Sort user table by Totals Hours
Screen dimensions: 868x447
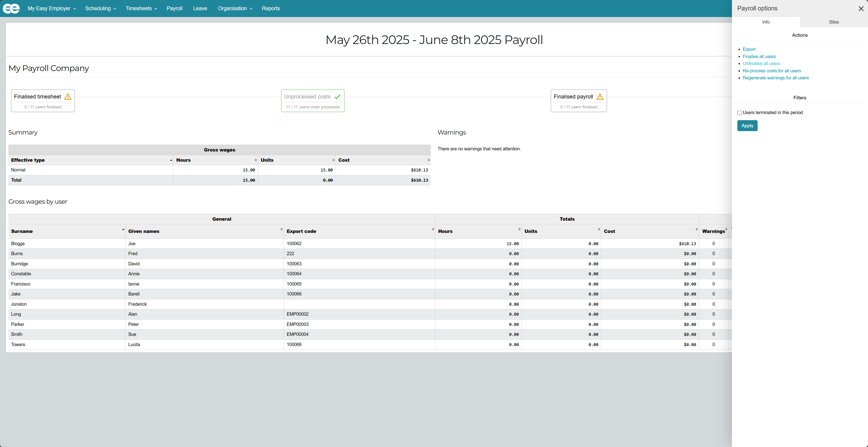click(519, 230)
